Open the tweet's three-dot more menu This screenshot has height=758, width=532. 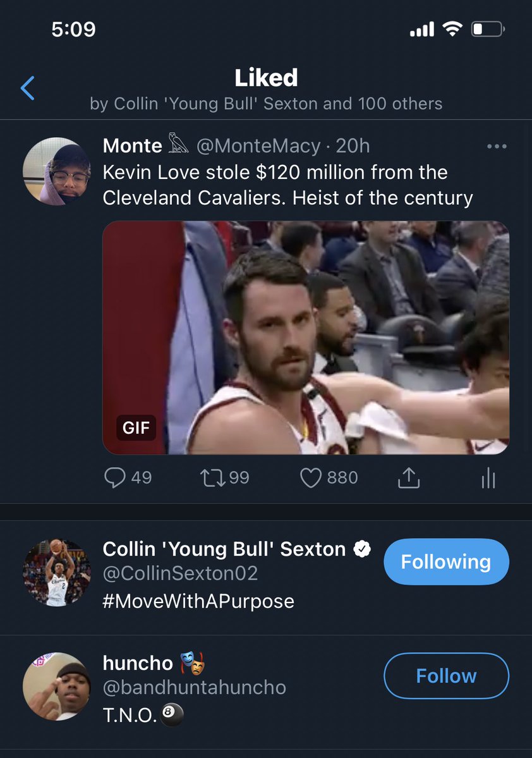click(x=497, y=147)
